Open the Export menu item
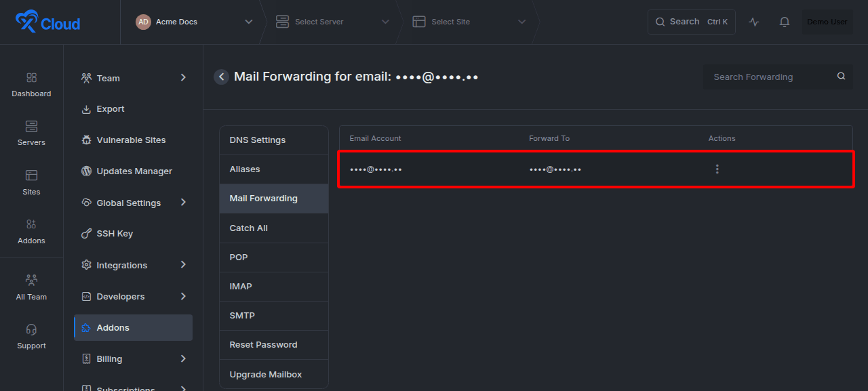This screenshot has width=868, height=391. click(133, 109)
